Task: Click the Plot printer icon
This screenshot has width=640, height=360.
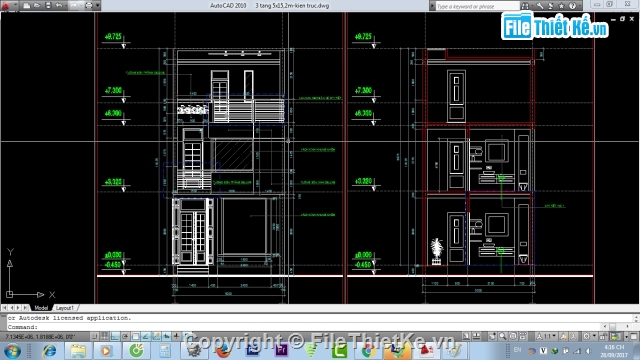Action: click(89, 6)
